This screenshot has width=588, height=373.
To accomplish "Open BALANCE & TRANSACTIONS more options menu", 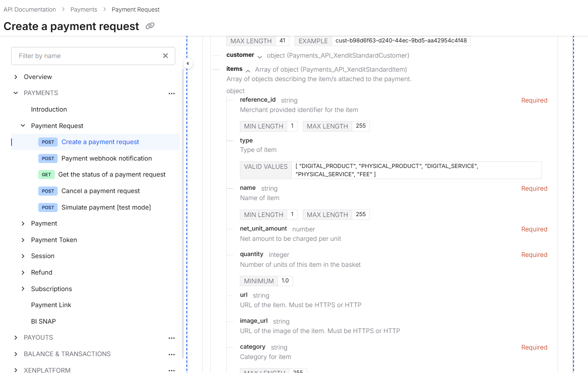I will click(172, 354).
